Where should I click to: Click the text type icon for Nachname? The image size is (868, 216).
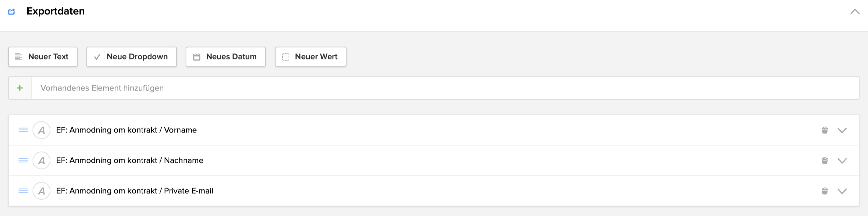click(42, 160)
